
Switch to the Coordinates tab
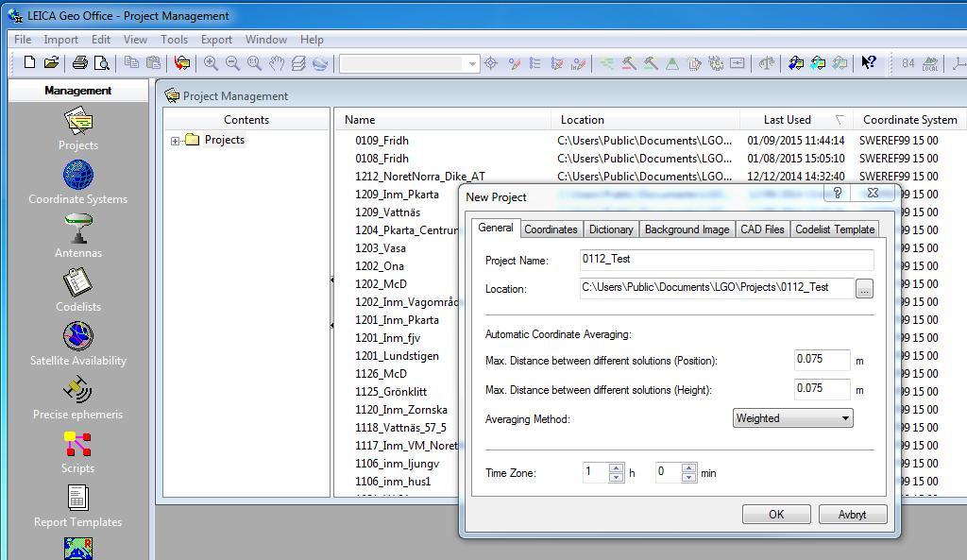click(551, 229)
